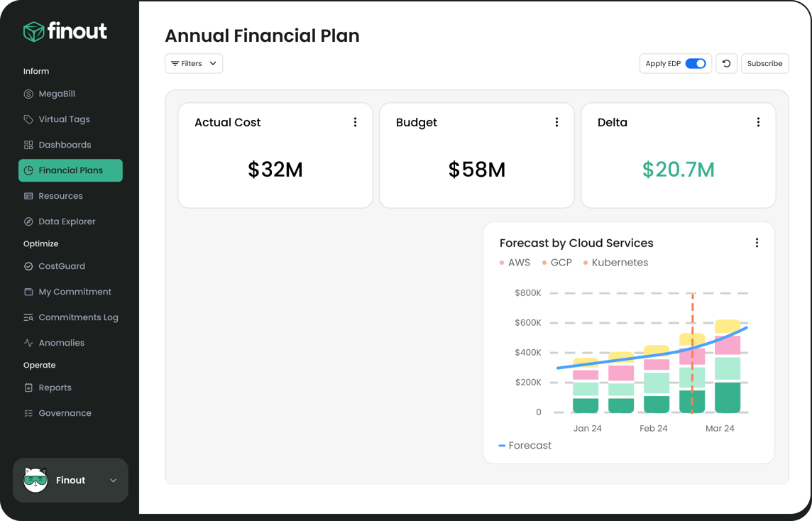Click the MegaBill dollar icon
The width and height of the screenshot is (812, 521).
[x=28, y=94]
